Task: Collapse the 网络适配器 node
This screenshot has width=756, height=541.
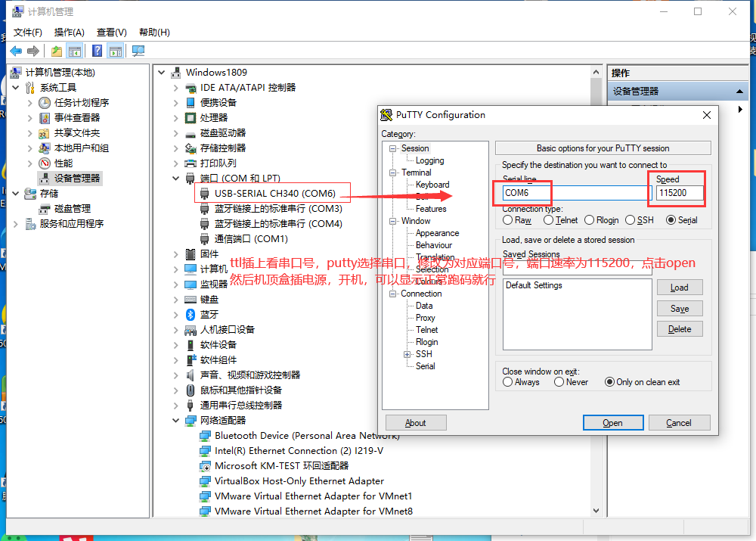Action: [x=176, y=421]
